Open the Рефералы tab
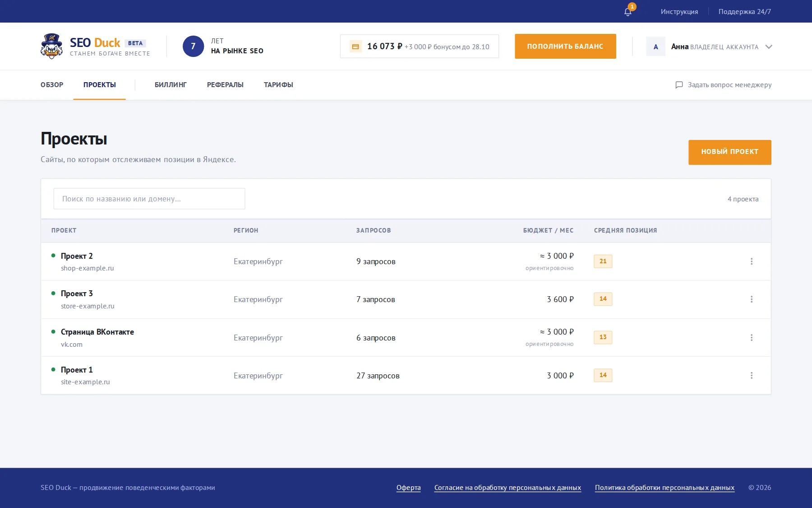 [x=225, y=85]
